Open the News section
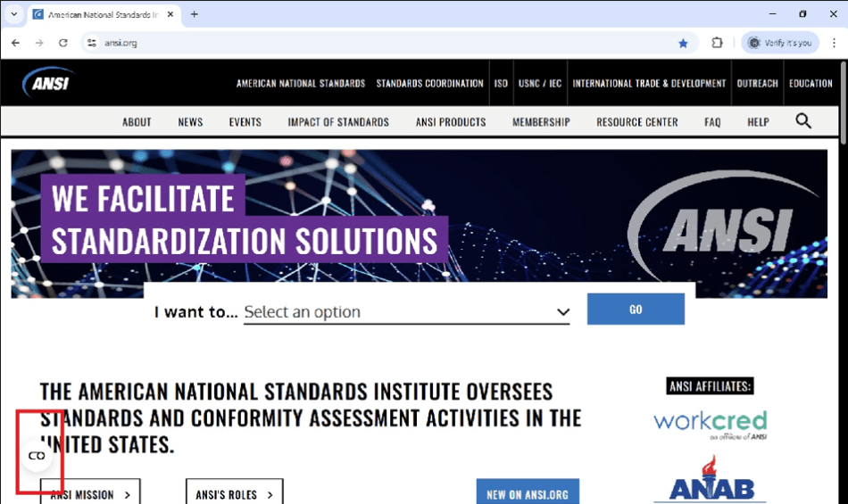Viewport: 848px width, 504px height. pyautogui.click(x=190, y=122)
